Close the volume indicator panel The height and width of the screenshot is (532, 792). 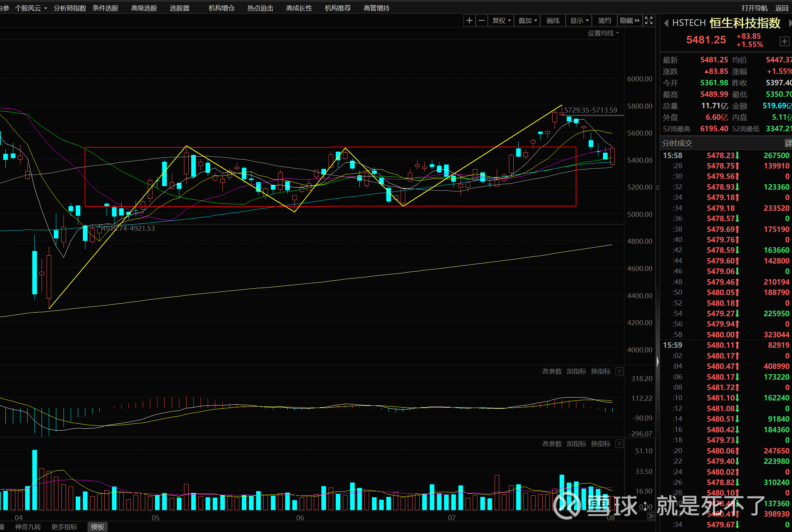619,444
